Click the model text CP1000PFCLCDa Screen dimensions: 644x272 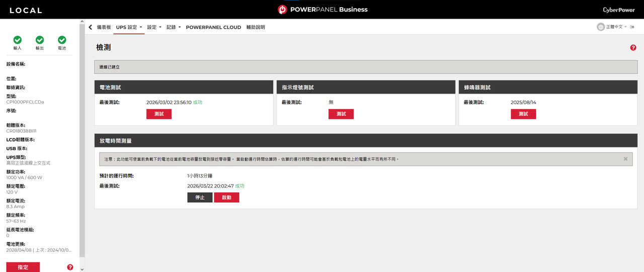coord(25,102)
